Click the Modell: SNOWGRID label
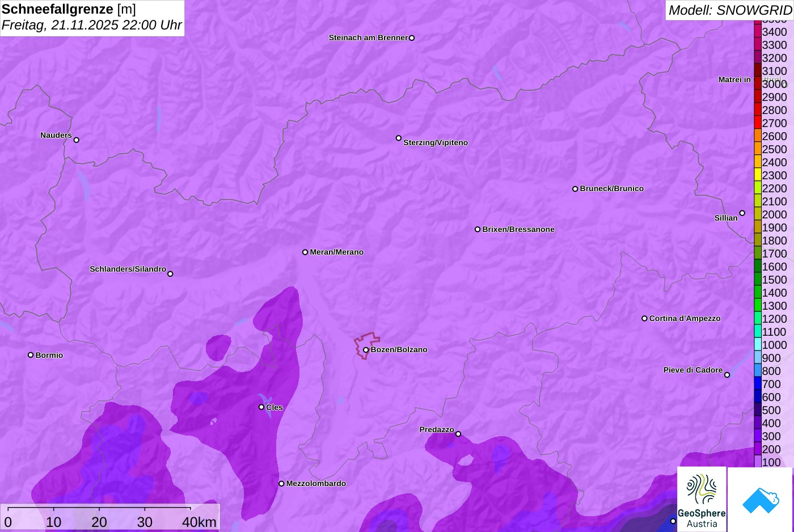 click(730, 10)
